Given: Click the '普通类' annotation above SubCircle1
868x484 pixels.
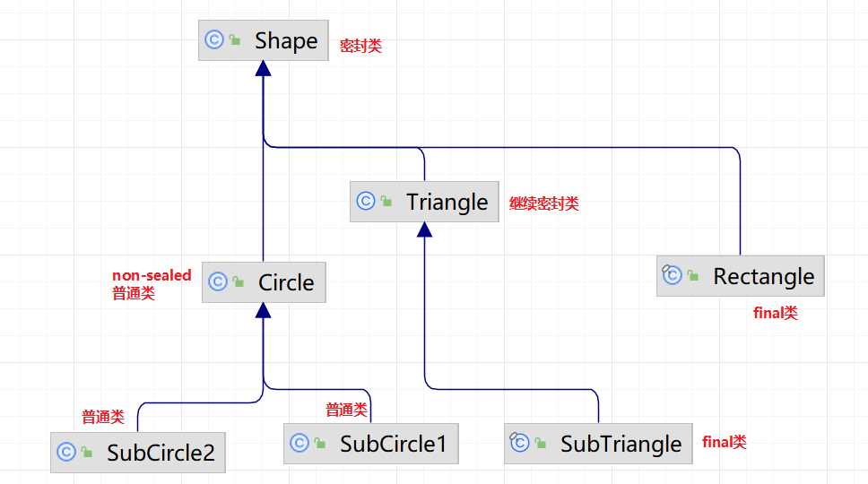Looking at the screenshot, I should pyautogui.click(x=346, y=410).
